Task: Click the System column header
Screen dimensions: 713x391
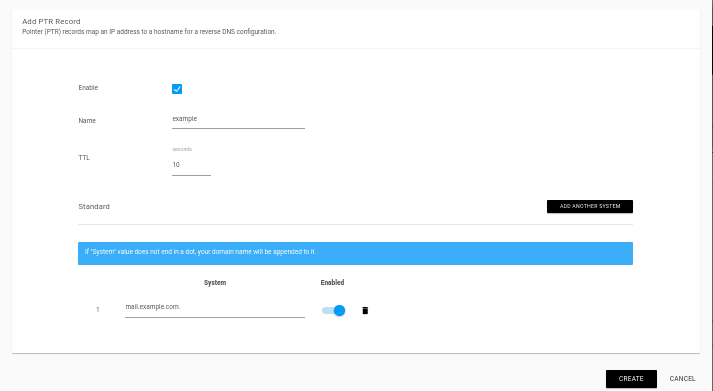Action: (215, 283)
